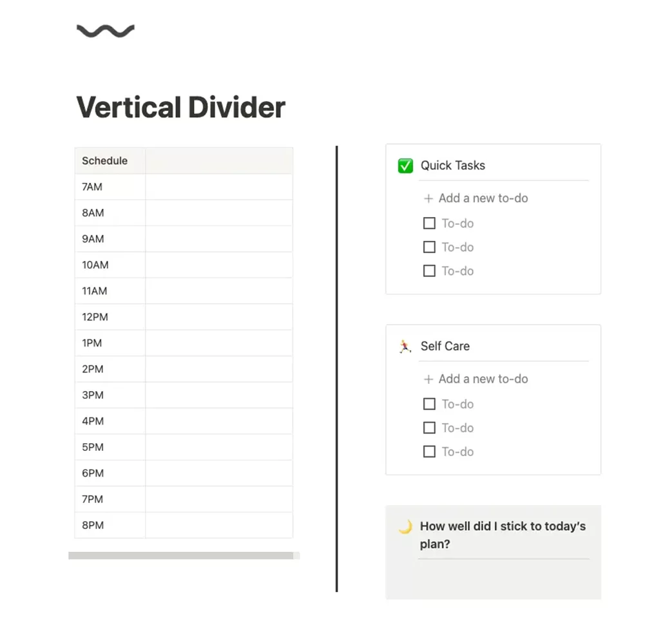The image size is (672, 630).
Task: Click Add a new to-do in Self Care
Action: (x=483, y=379)
